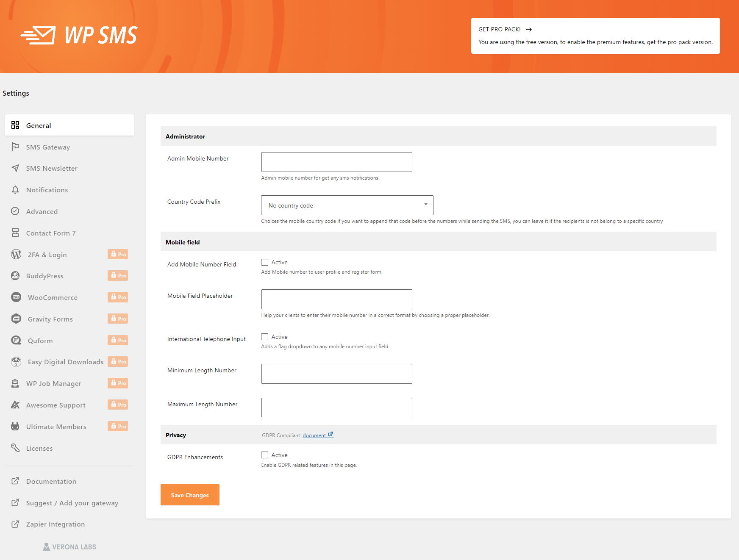Click the GET PRO PACK! link

pos(505,29)
